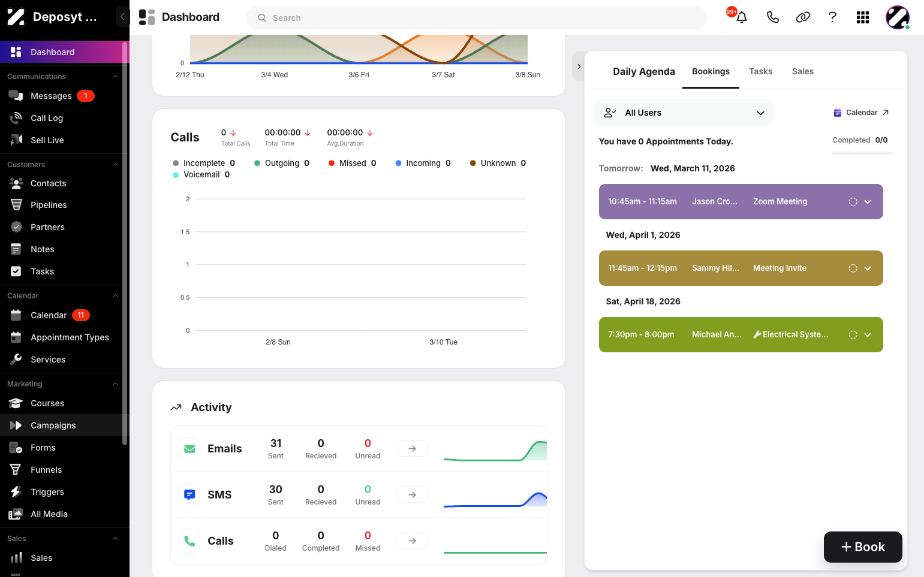Open the user profile avatar
This screenshot has height=577, width=924.
(898, 17)
